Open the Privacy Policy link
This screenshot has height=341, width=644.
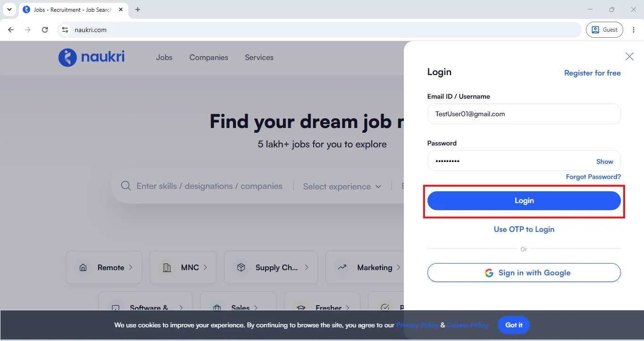pyautogui.click(x=417, y=325)
